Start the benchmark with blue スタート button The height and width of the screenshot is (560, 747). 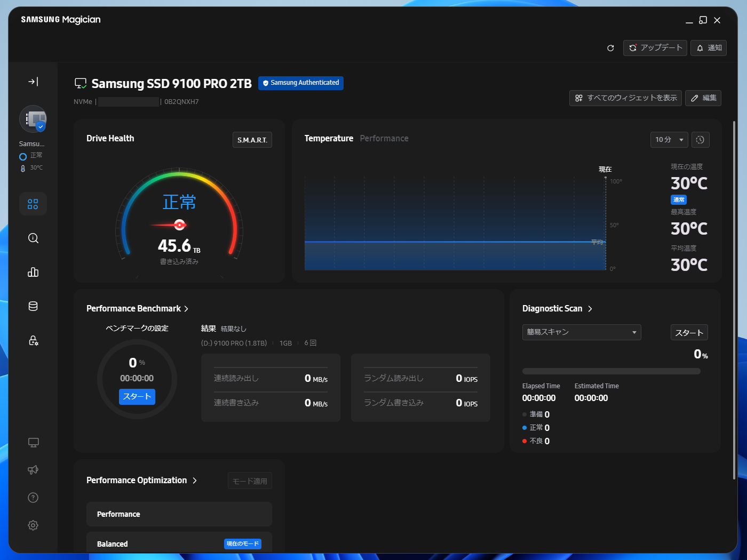point(137,396)
